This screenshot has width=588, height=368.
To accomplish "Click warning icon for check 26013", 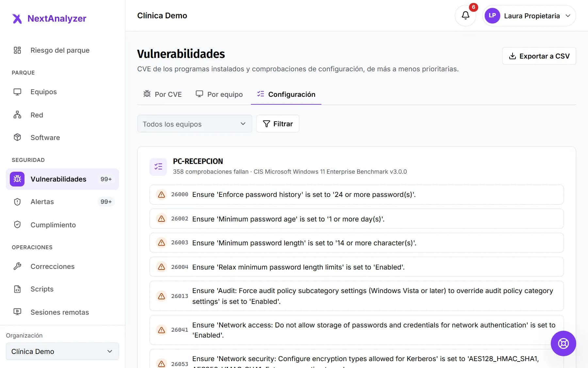I will (x=161, y=296).
